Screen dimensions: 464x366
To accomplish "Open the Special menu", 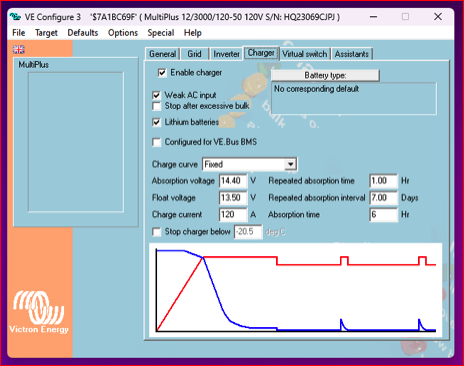I will tap(161, 33).
